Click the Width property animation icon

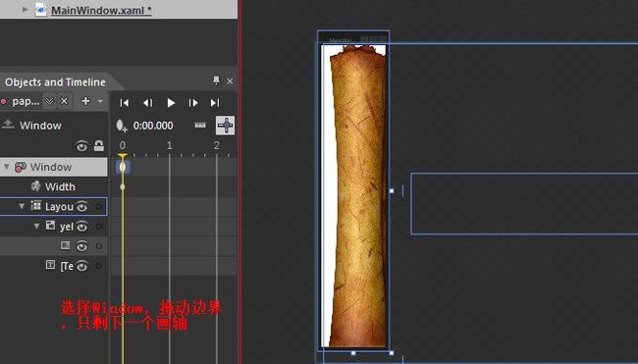click(35, 186)
